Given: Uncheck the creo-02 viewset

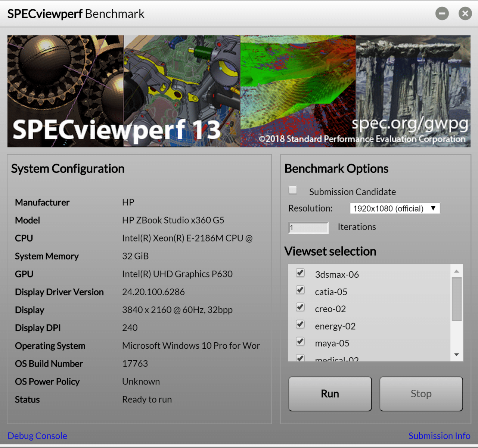Looking at the screenshot, I should pyautogui.click(x=300, y=307).
